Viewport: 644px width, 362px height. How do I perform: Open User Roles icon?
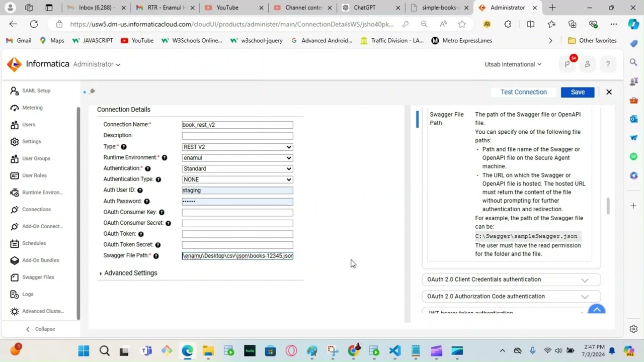coord(15,175)
